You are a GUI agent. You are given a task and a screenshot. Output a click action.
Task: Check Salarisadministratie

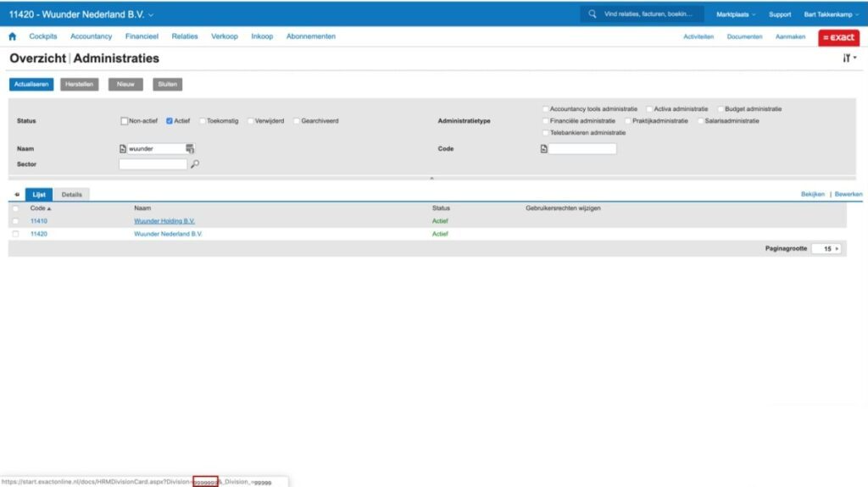[701, 120]
